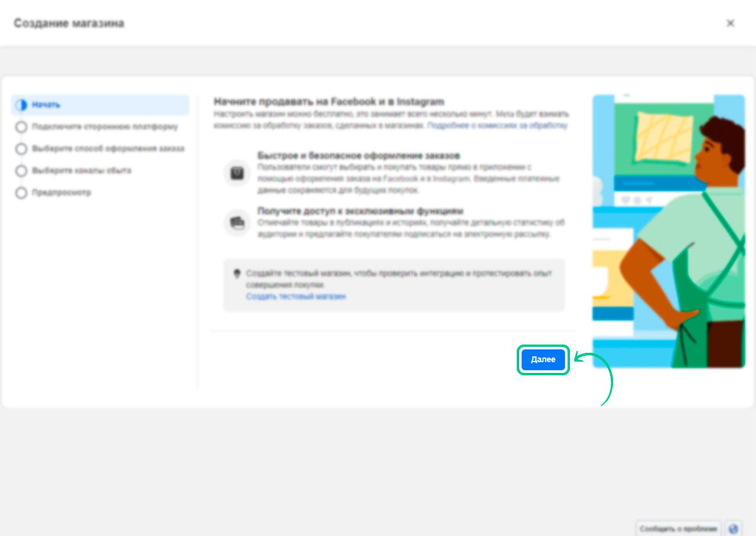Close the Создание магазина dialog
This screenshot has width=756, height=536.
730,23
